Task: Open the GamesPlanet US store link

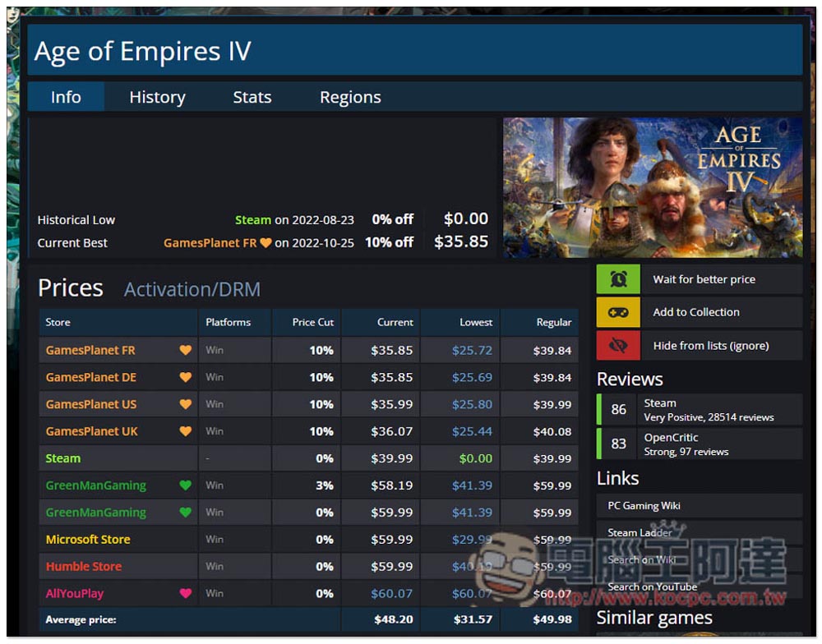Action: click(90, 404)
